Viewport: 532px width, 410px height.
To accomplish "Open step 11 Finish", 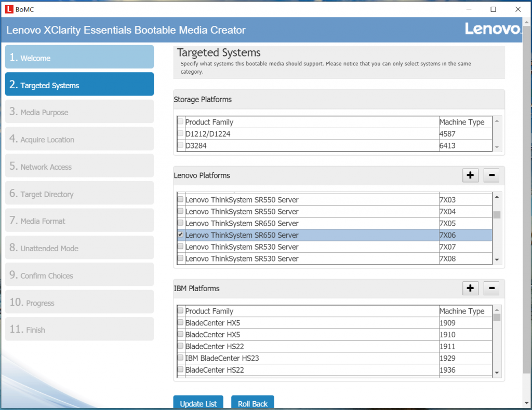I will pyautogui.click(x=79, y=329).
